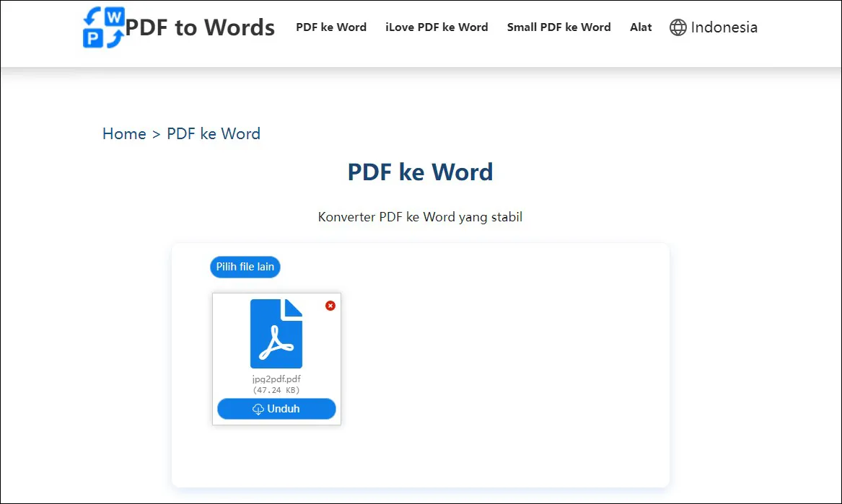
Task: Click the PDF ke Word breadcrumb link
Action: pos(213,134)
